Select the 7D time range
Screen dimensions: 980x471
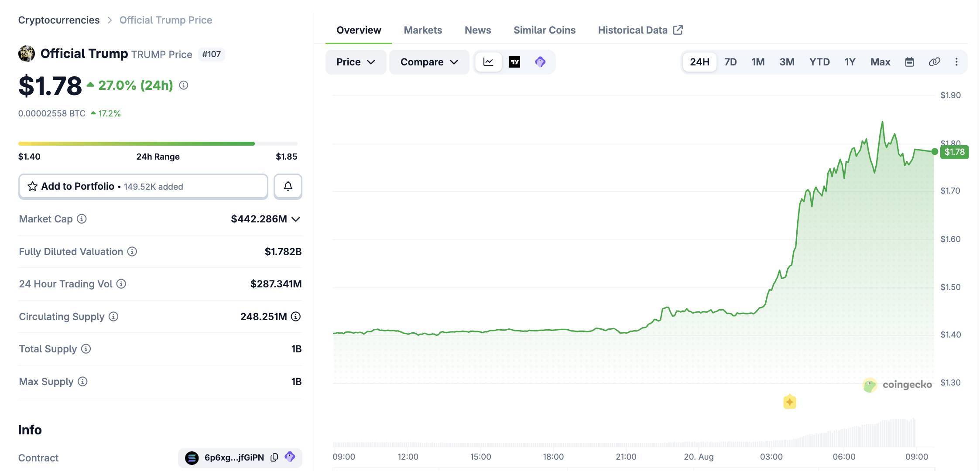click(730, 62)
